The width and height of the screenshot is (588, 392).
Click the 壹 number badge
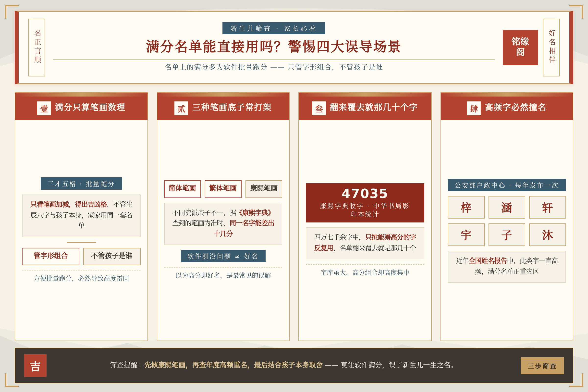[x=44, y=108]
